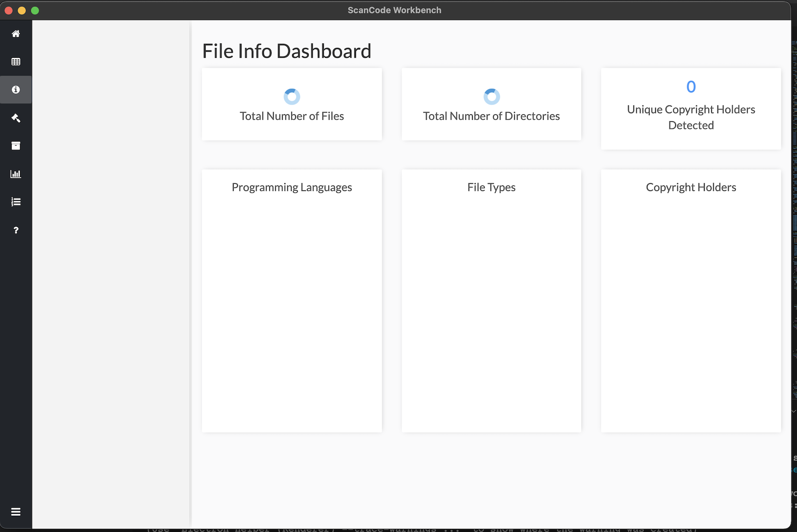Viewport: 797px width, 532px height.
Task: Click the Unique Copyright Holders Detected count
Action: 691,87
